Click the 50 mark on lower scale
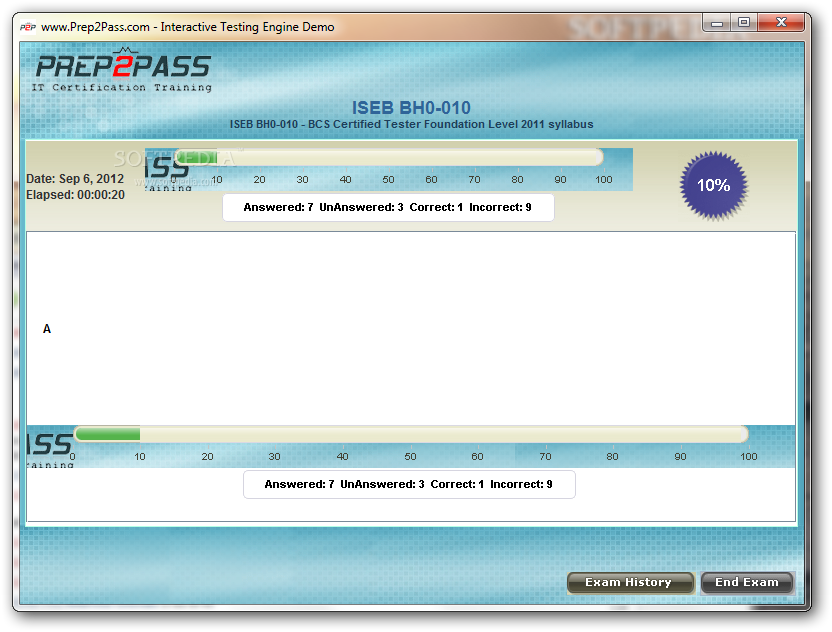This screenshot has height=632, width=832. tap(410, 456)
